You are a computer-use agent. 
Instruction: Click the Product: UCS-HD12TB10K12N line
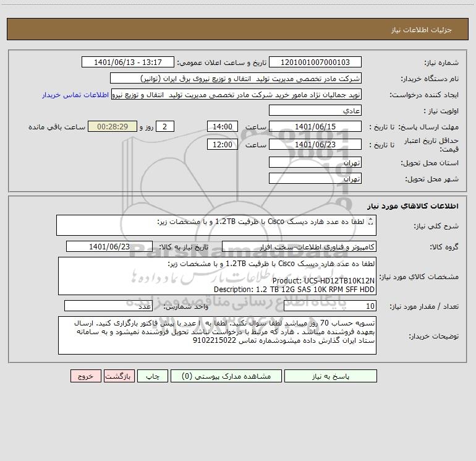click(x=323, y=280)
